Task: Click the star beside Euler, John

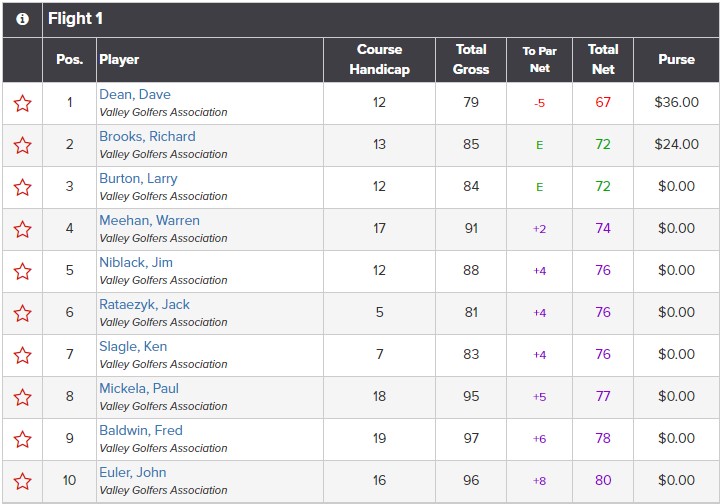Action: (22, 481)
